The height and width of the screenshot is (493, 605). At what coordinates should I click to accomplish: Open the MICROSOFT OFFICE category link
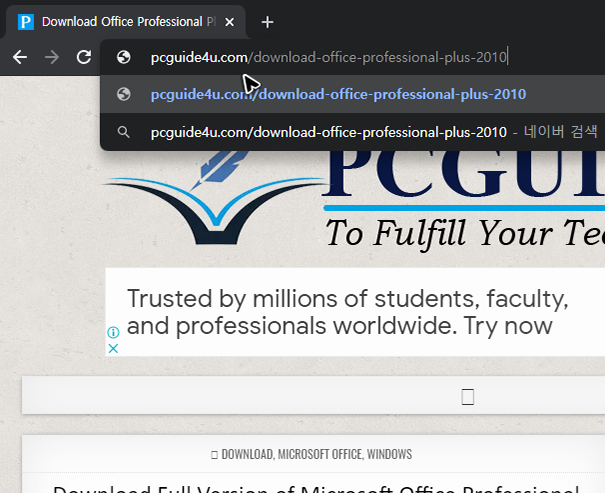(320, 454)
